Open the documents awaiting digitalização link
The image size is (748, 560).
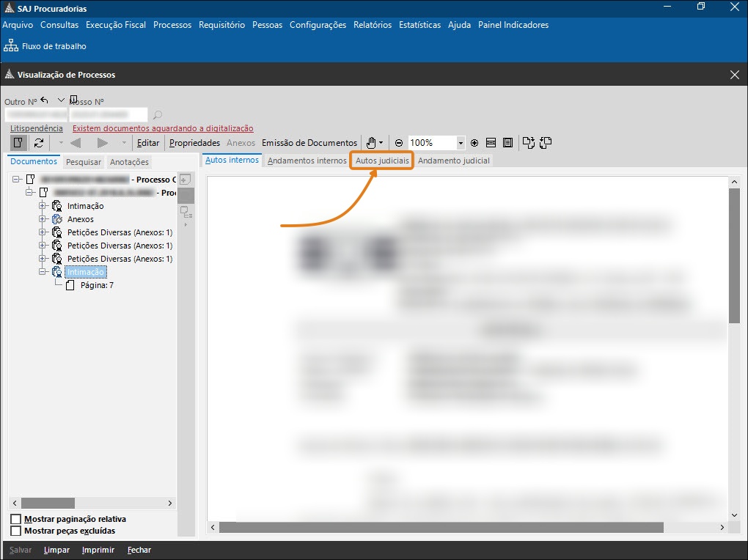coord(163,128)
